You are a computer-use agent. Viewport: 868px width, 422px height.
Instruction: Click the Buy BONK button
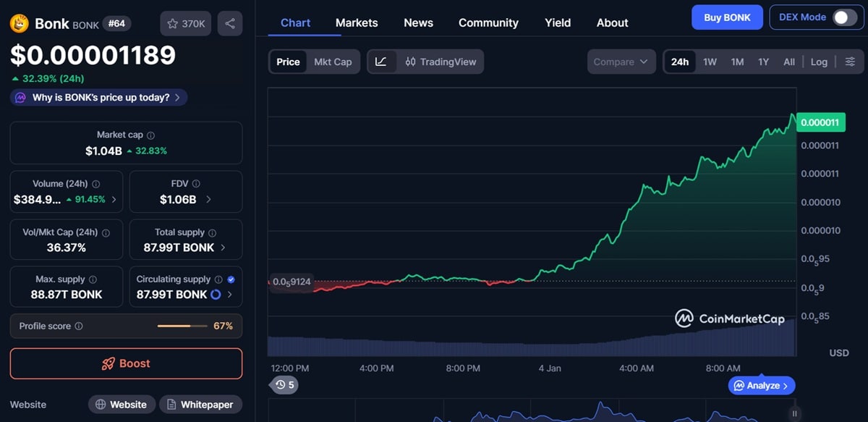pos(727,17)
